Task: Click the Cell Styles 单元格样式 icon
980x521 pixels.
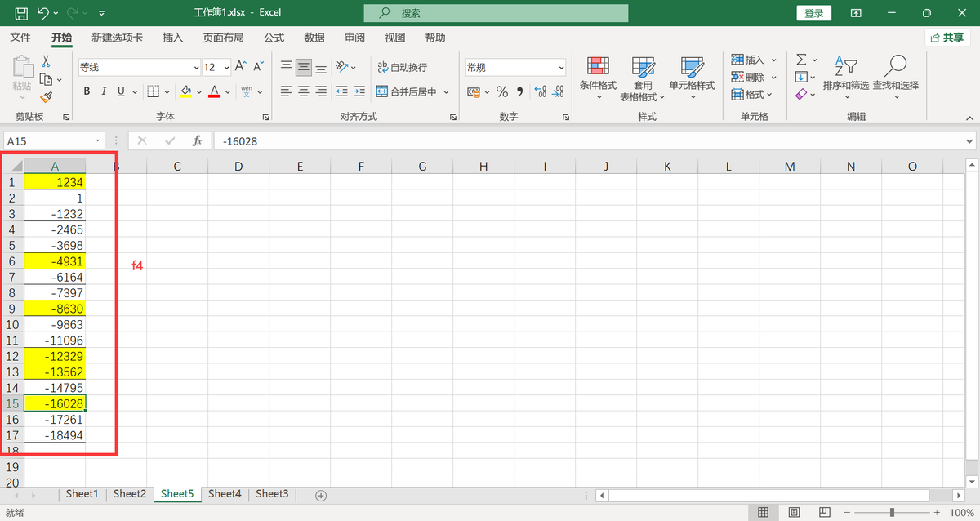Action: tap(692, 66)
